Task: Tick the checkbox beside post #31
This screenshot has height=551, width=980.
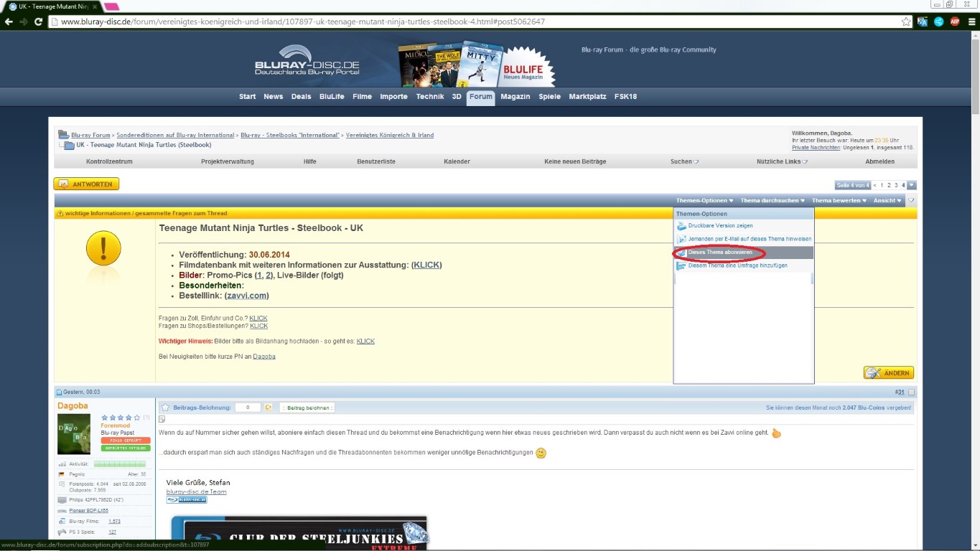Action: click(912, 392)
